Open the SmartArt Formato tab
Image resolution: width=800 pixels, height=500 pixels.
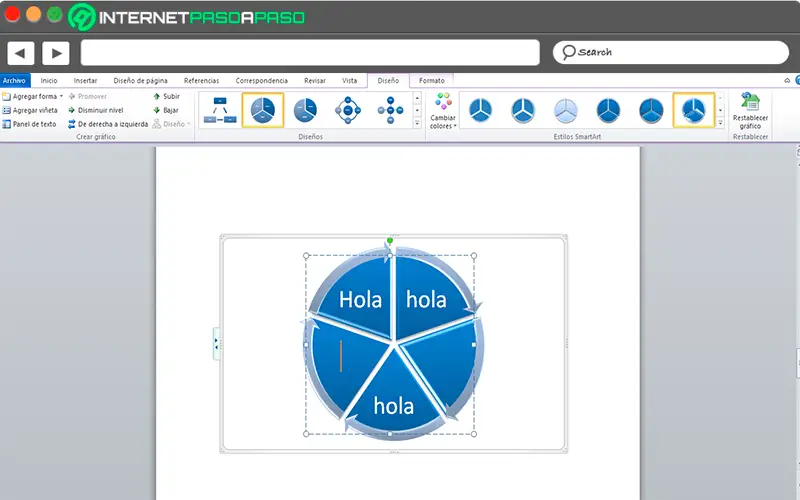click(x=432, y=81)
